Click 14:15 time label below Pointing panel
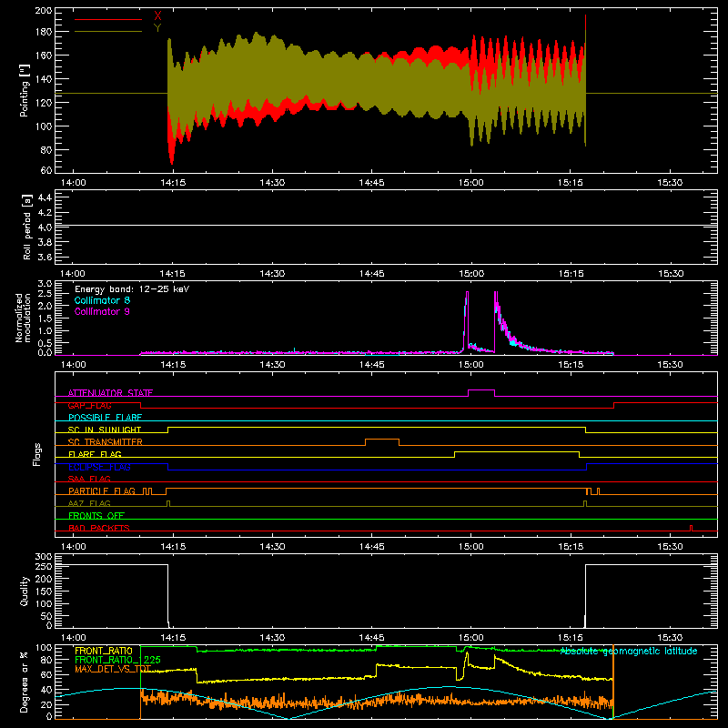Image resolution: width=728 pixels, height=728 pixels. tap(173, 183)
